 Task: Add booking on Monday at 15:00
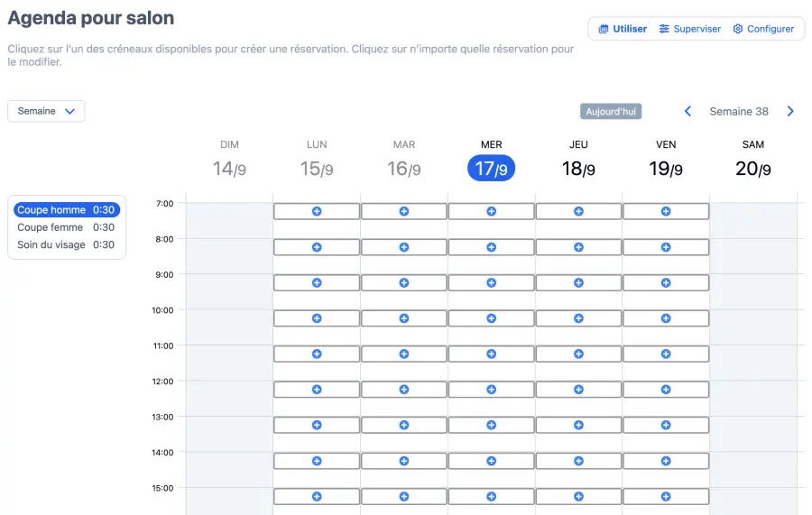[317, 496]
